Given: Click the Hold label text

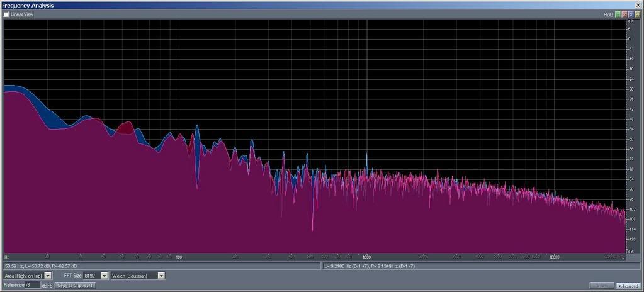Looking at the screenshot, I should 608,14.
